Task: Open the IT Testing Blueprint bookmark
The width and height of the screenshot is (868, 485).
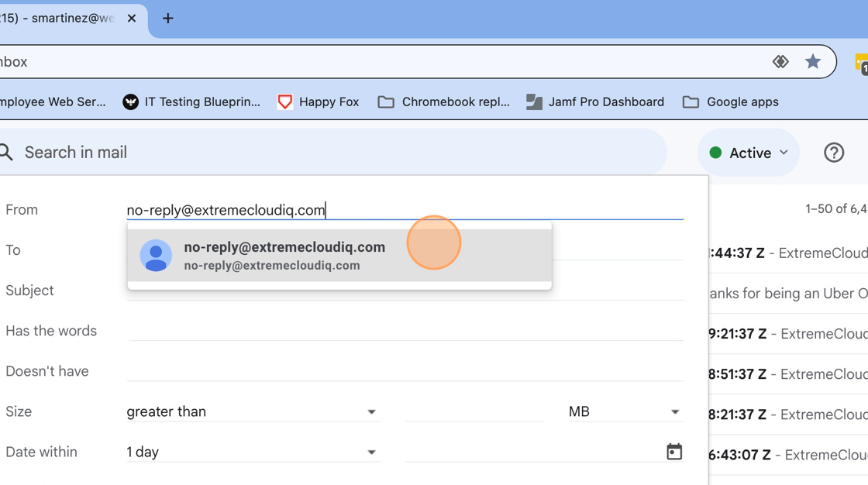Action: pyautogui.click(x=191, y=101)
